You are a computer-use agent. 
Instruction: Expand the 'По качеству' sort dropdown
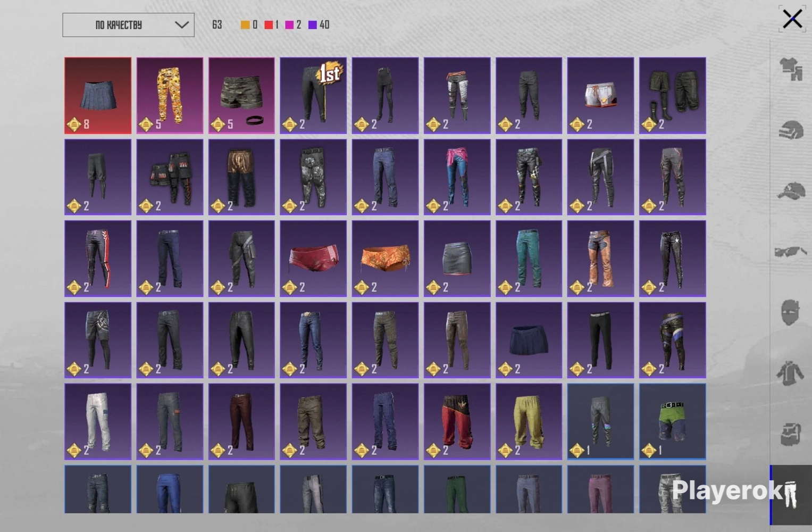pyautogui.click(x=128, y=25)
